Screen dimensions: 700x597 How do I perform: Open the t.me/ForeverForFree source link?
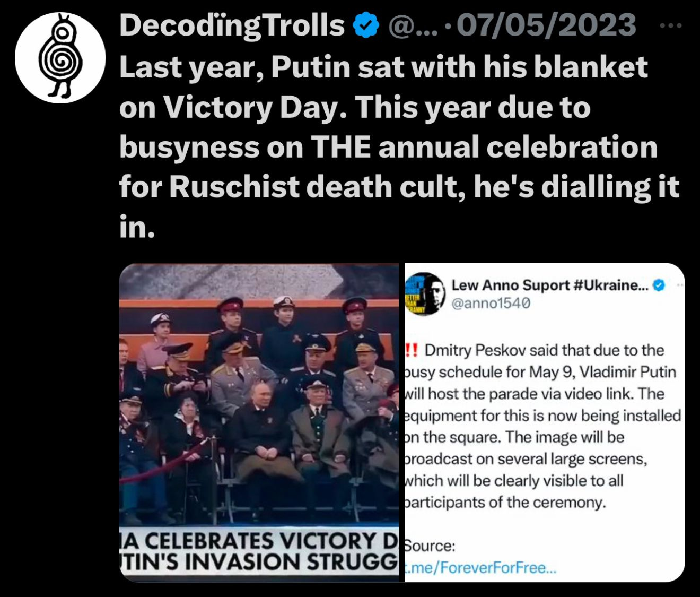pyautogui.click(x=480, y=568)
